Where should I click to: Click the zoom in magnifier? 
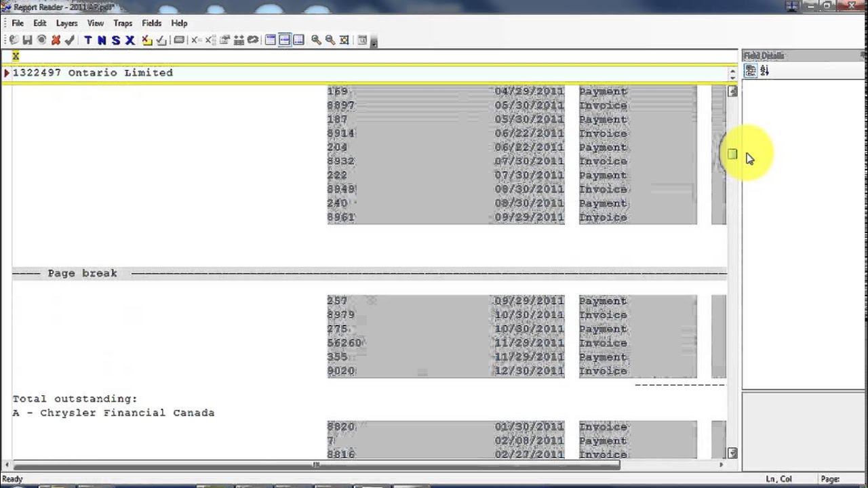point(316,40)
